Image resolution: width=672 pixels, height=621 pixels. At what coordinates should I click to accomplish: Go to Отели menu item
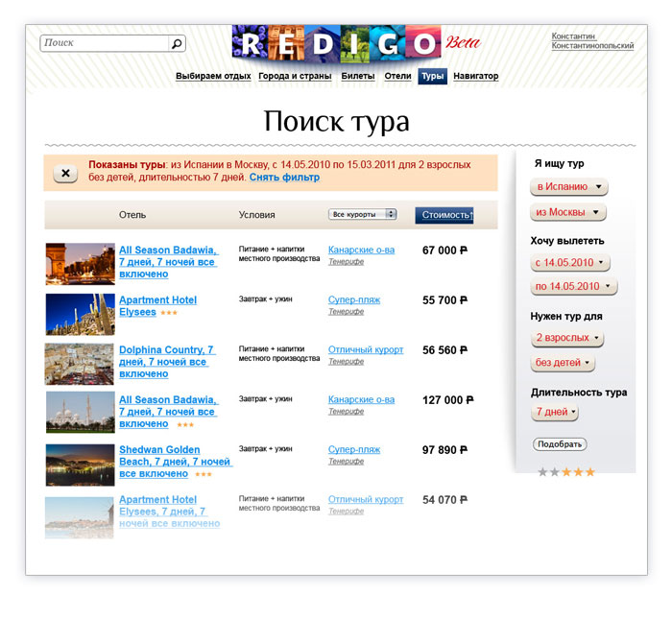(x=397, y=76)
